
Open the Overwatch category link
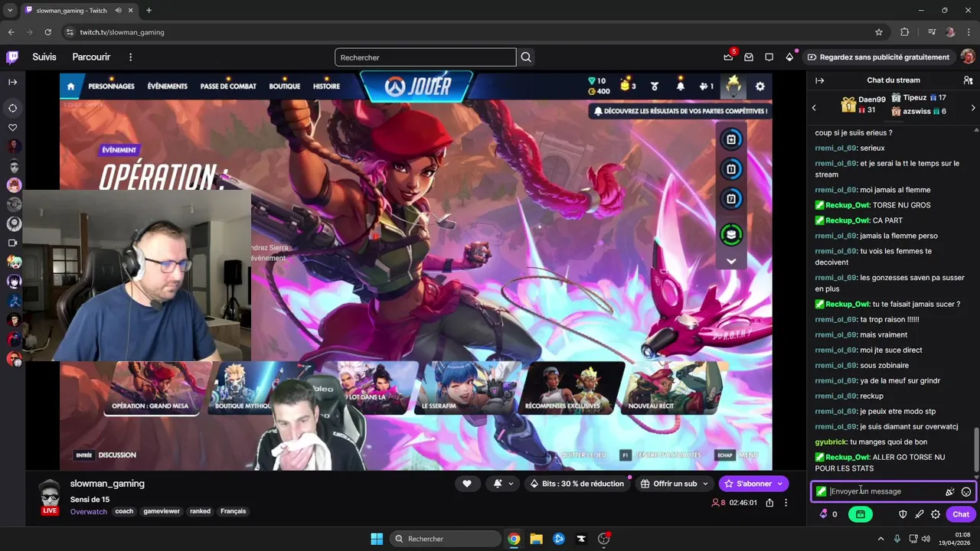coord(88,511)
